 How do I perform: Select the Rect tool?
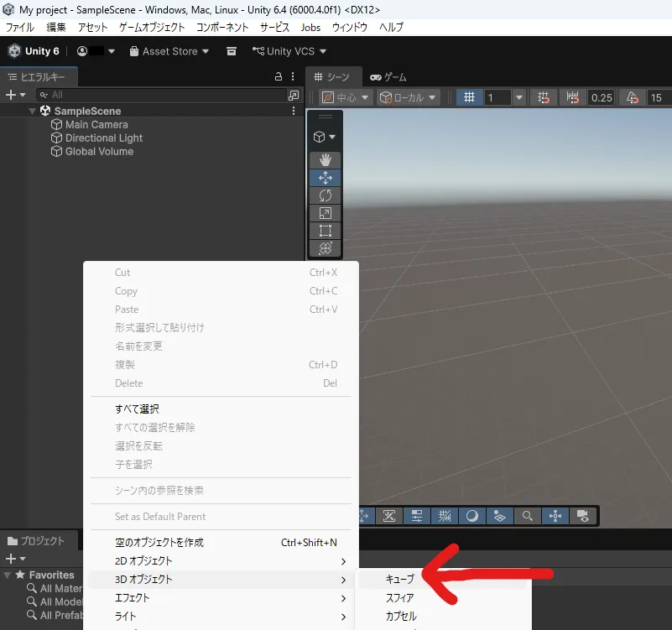coord(326,231)
